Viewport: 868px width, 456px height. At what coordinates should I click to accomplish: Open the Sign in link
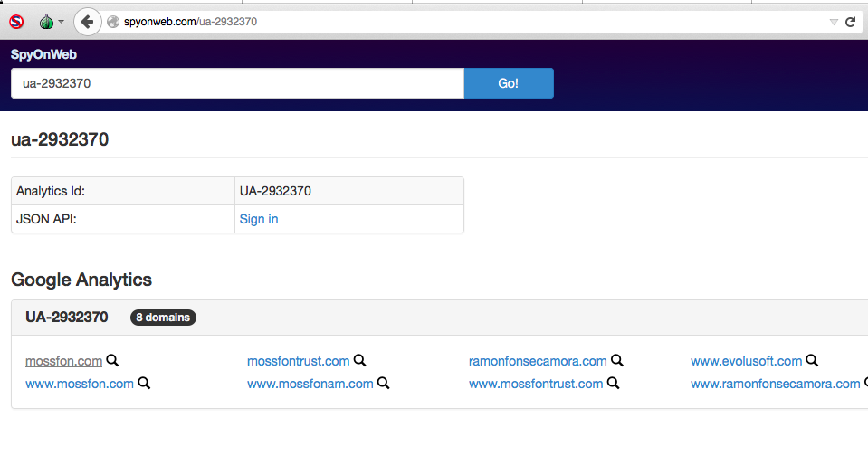click(259, 219)
